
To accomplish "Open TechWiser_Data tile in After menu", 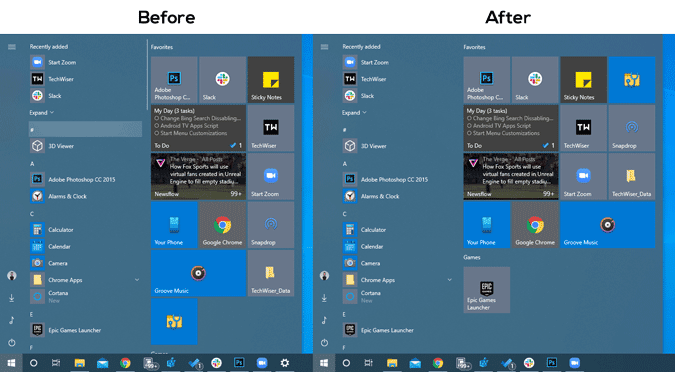I will (632, 177).
